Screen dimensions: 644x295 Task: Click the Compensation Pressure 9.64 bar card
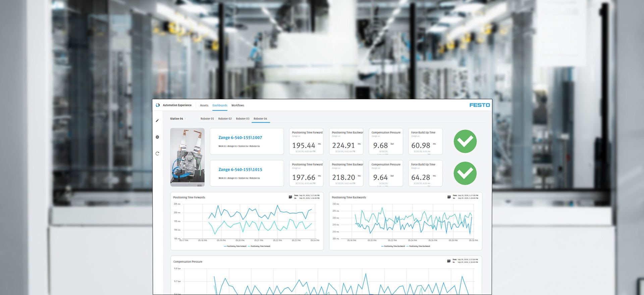pyautogui.click(x=386, y=173)
